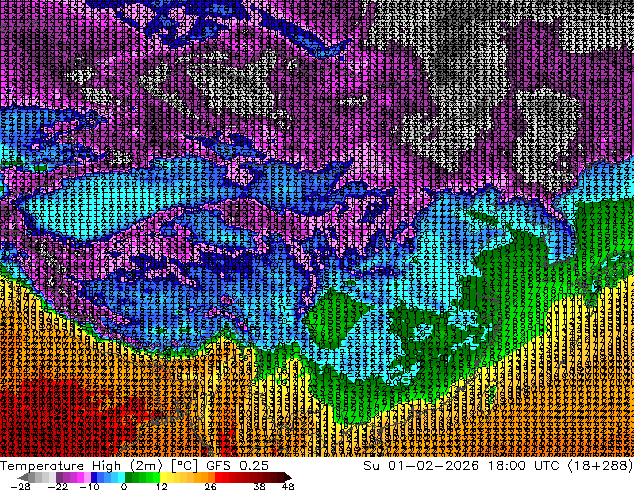The height and width of the screenshot is (490, 634).
Task: Click the '38' legend value
Action: 260,486
